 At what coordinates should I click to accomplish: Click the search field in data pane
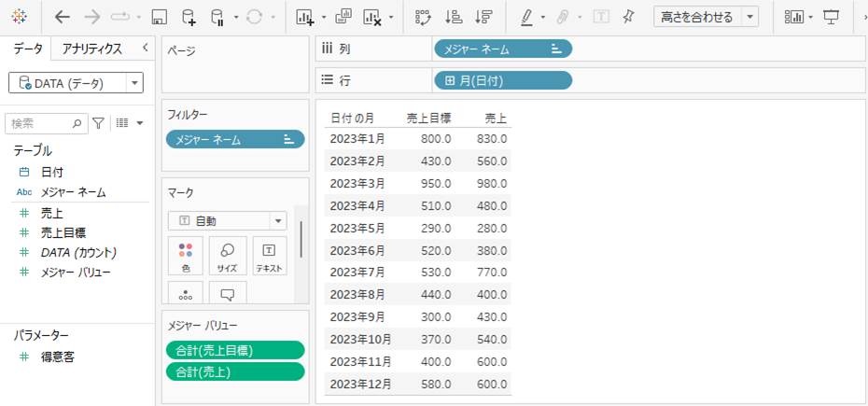click(x=47, y=123)
